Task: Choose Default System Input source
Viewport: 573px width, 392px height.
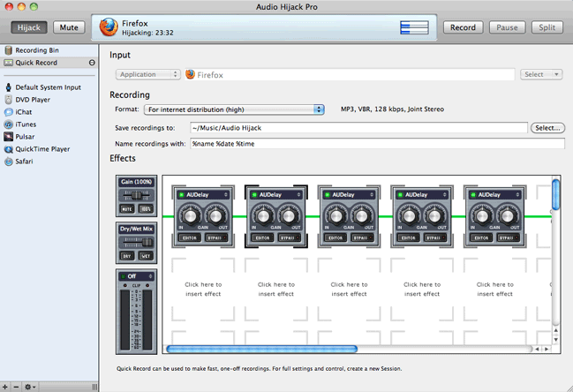Action: coord(49,87)
